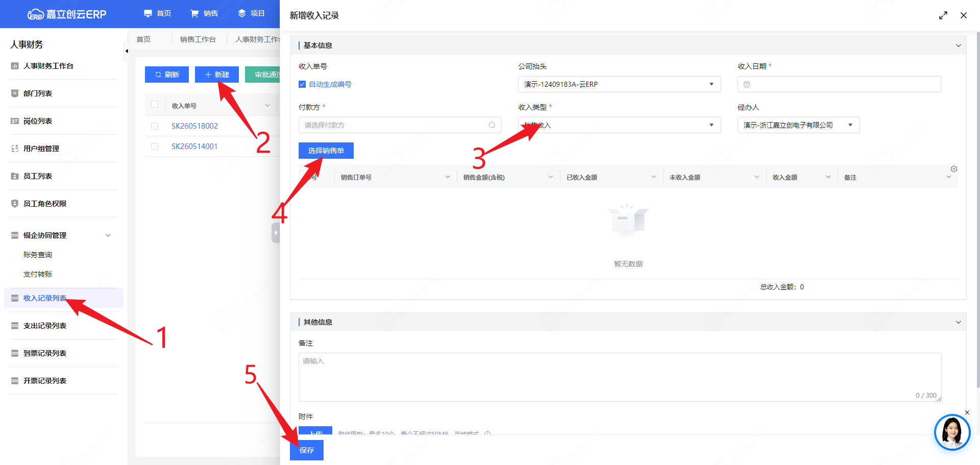The width and height of the screenshot is (980, 465).
Task: Click the green 审批通过 button
Action: click(x=262, y=75)
